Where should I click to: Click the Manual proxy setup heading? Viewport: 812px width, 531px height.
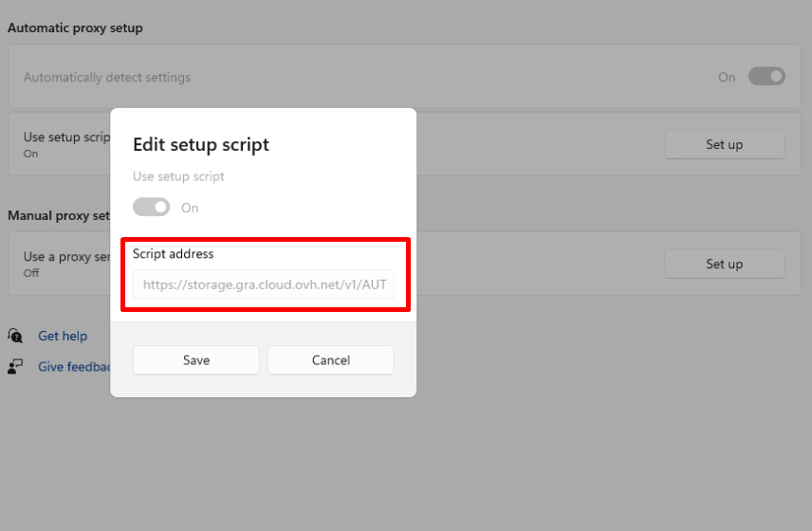click(59, 216)
